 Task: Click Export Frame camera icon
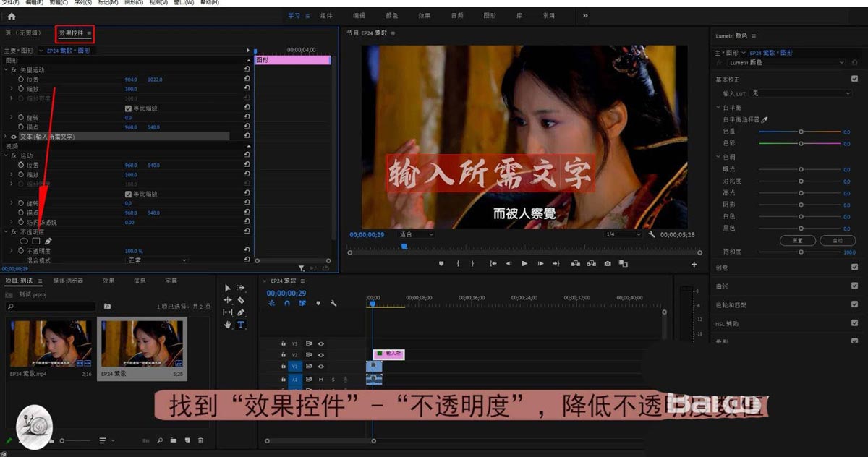tap(608, 264)
